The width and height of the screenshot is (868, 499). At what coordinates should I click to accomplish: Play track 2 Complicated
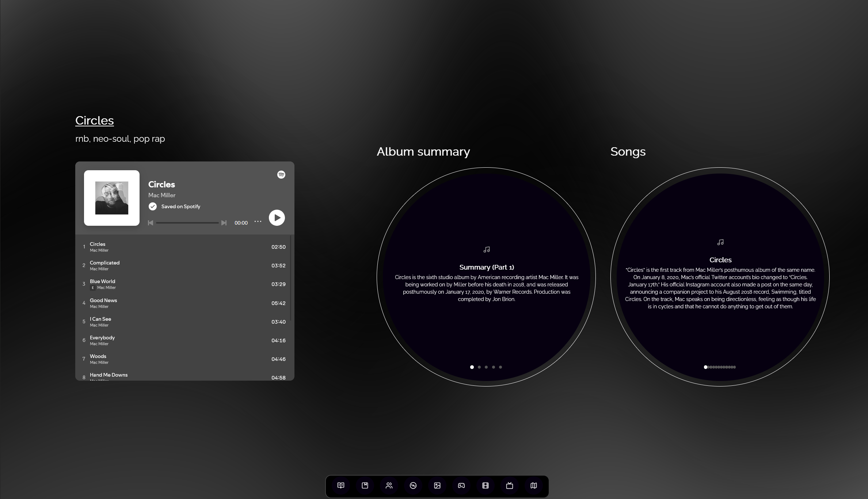(184, 266)
